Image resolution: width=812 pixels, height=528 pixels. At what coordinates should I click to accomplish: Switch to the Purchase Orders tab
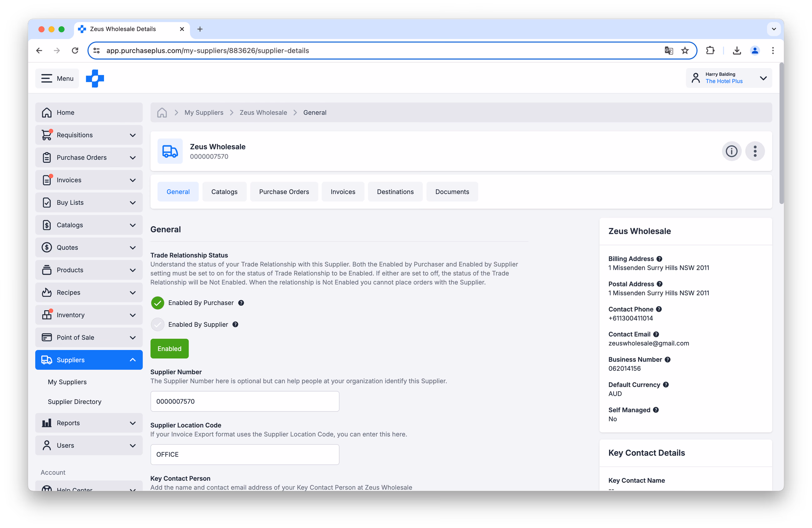(x=284, y=192)
